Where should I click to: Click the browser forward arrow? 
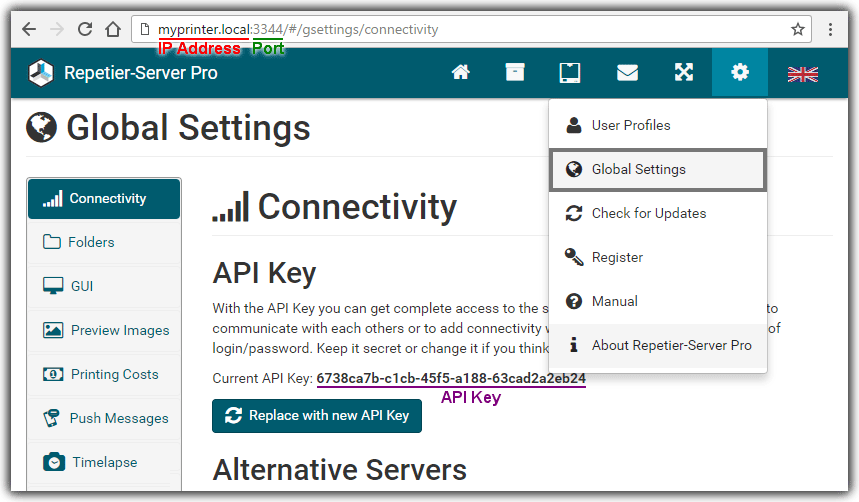[57, 29]
